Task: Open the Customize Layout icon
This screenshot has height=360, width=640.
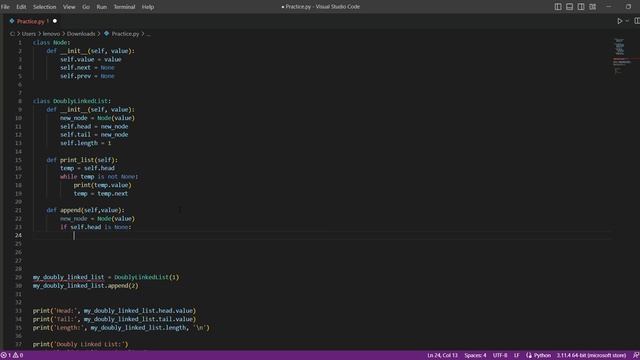Action: [592, 7]
